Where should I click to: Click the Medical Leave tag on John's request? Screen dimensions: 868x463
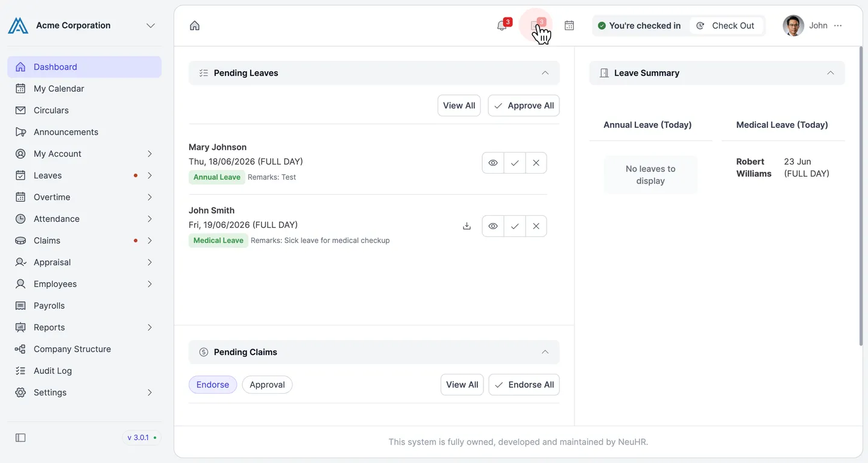pos(218,241)
